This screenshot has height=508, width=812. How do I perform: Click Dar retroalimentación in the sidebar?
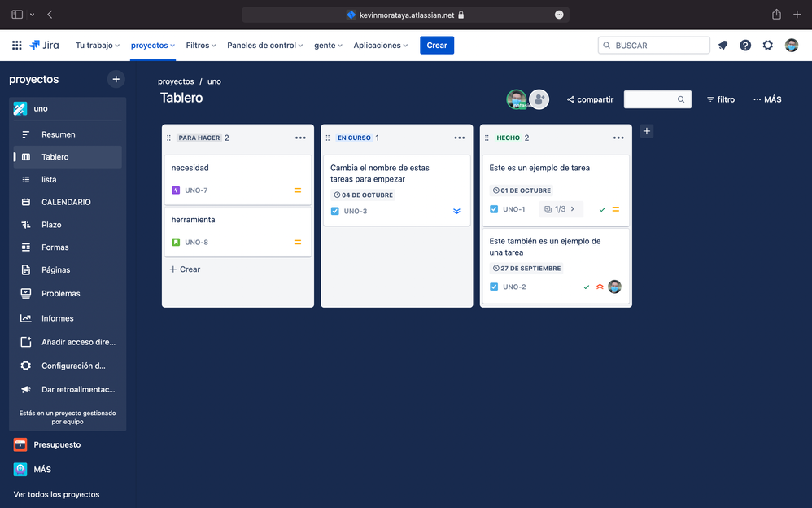[68, 389]
